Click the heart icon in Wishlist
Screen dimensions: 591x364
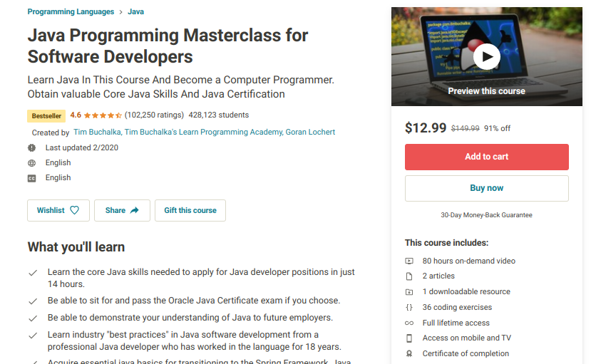(75, 210)
